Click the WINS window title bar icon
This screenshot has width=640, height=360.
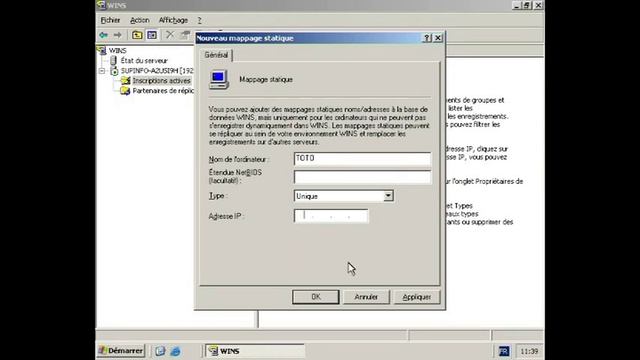coord(101,5)
